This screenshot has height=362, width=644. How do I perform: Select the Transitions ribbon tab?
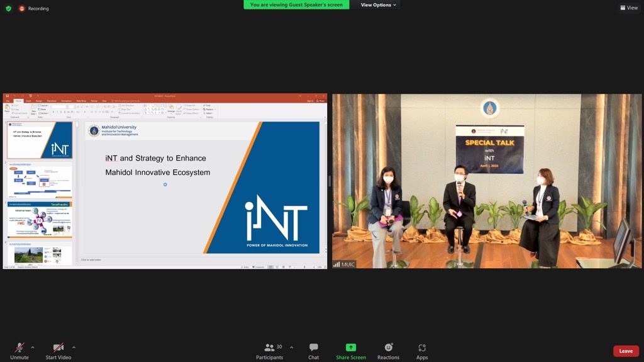coord(52,101)
